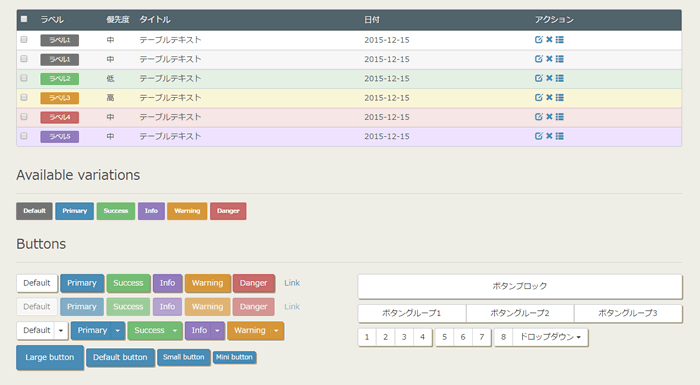700x385 pixels.
Task: Click the orange ラベル3 badge
Action: click(x=60, y=98)
